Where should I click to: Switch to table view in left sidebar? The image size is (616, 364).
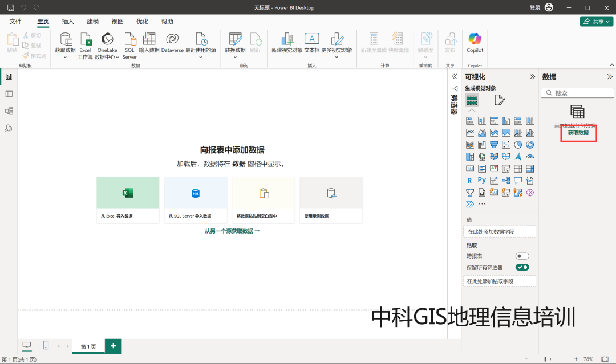point(9,94)
